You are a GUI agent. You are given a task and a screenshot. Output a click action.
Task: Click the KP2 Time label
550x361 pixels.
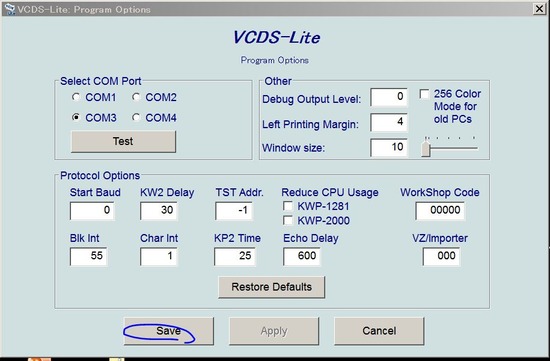click(237, 238)
